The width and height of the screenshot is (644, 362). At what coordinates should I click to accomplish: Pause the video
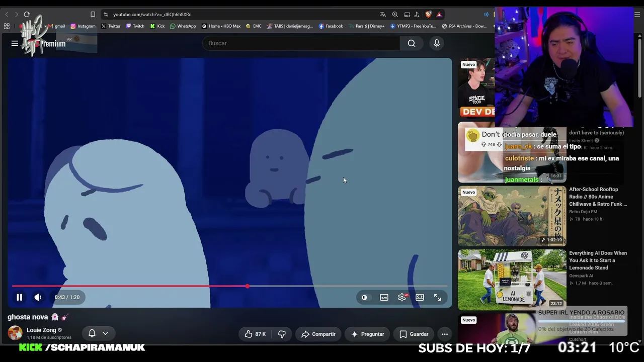click(19, 297)
